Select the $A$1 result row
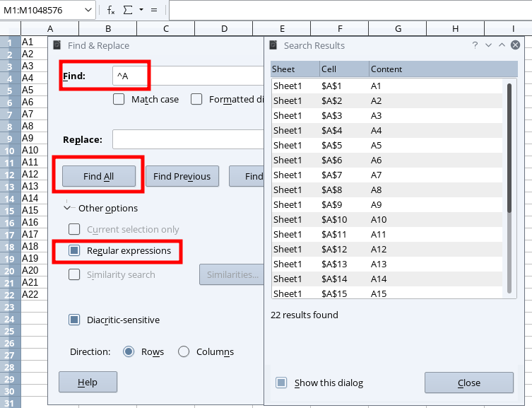 pos(387,86)
